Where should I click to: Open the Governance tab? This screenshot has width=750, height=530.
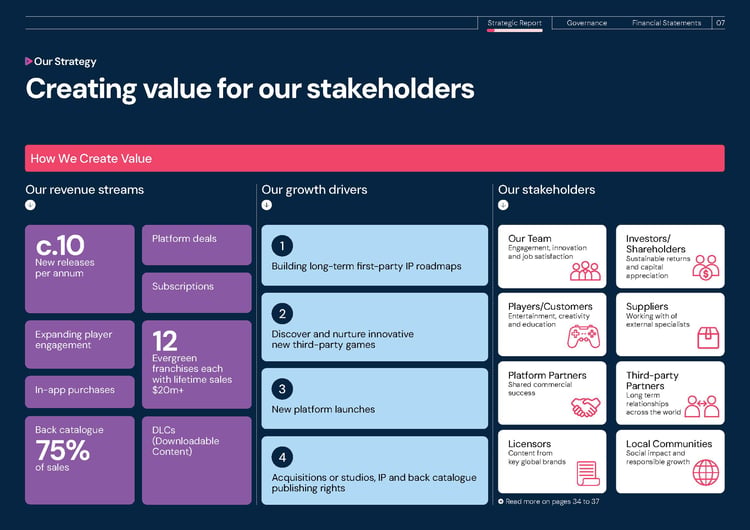click(x=587, y=23)
